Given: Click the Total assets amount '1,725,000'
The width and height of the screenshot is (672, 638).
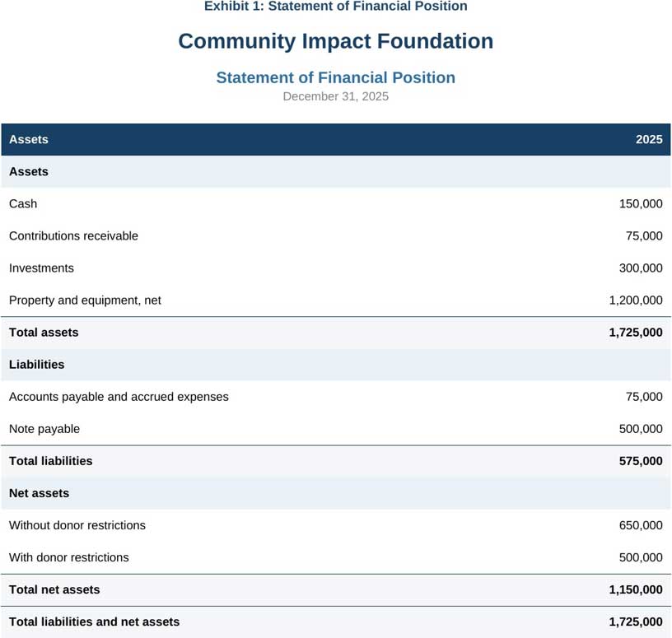Looking at the screenshot, I should [x=636, y=332].
